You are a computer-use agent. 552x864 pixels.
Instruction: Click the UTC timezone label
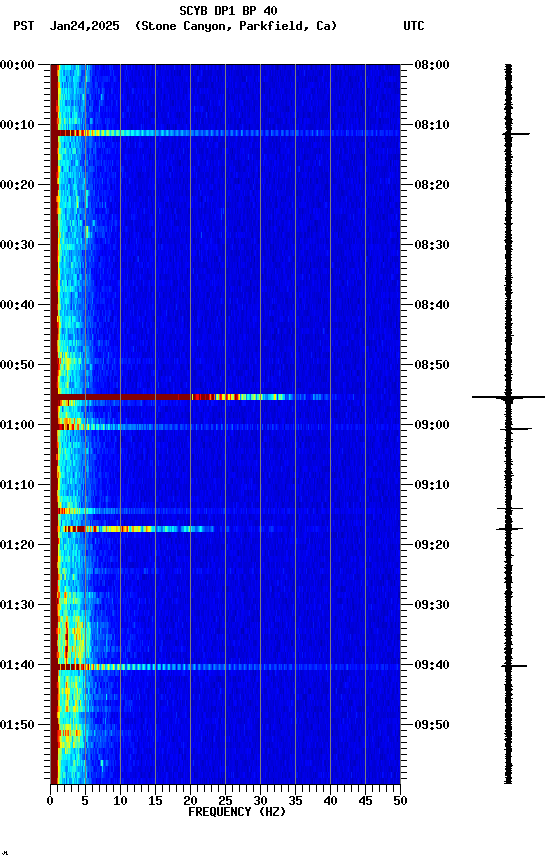point(414,26)
